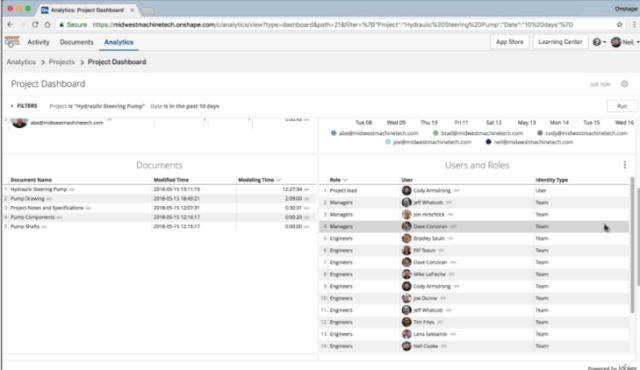640x370 pixels.
Task: Open Users and Roles tile options menu
Action: [x=624, y=165]
